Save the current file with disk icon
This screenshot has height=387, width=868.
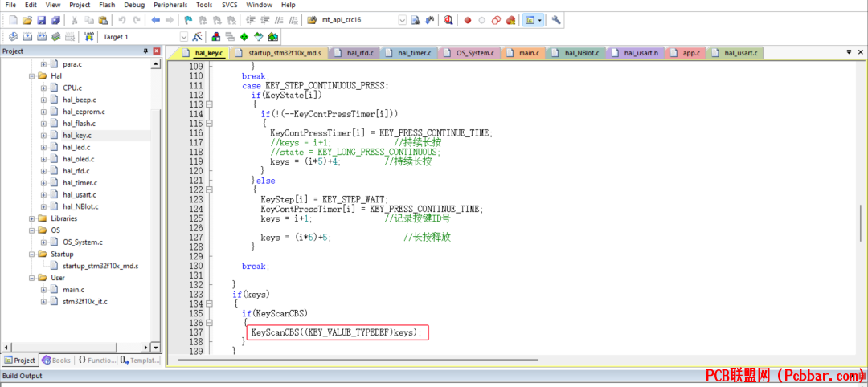[x=41, y=20]
